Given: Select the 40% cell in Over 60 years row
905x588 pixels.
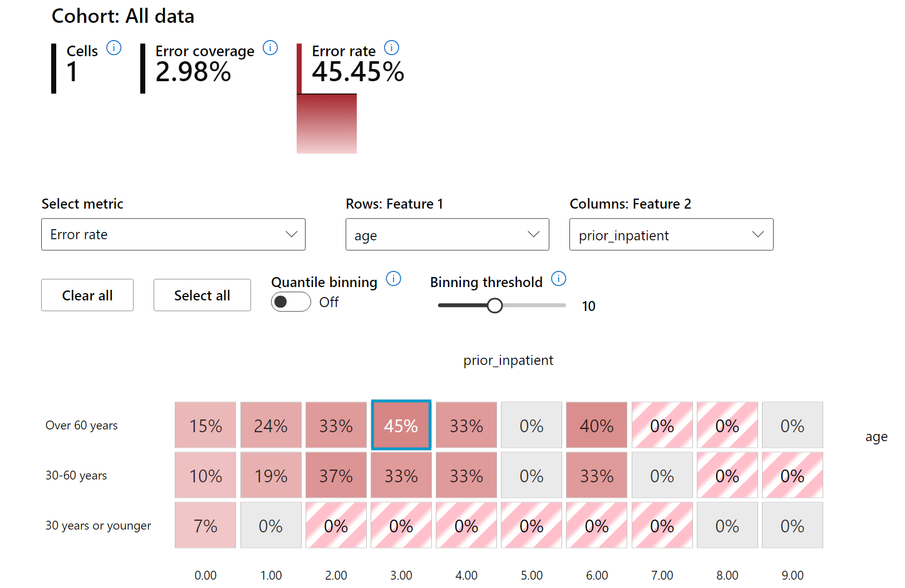Looking at the screenshot, I should pyautogui.click(x=596, y=425).
